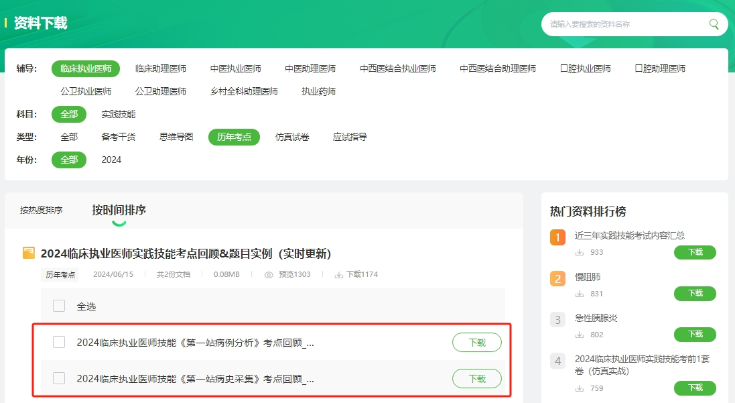Click the download icon next to 933
The image size is (735, 403).
[x=579, y=253]
